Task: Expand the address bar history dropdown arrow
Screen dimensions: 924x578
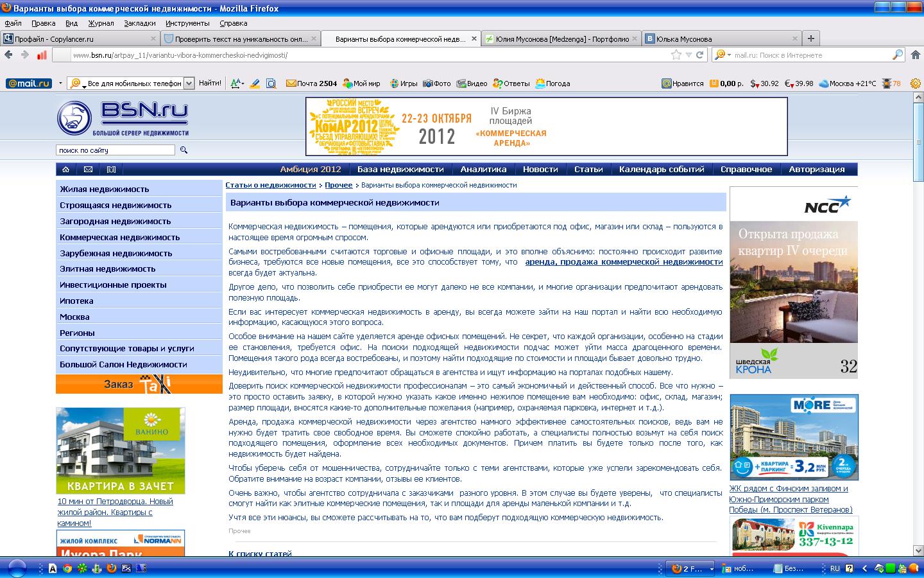Action: [689, 55]
